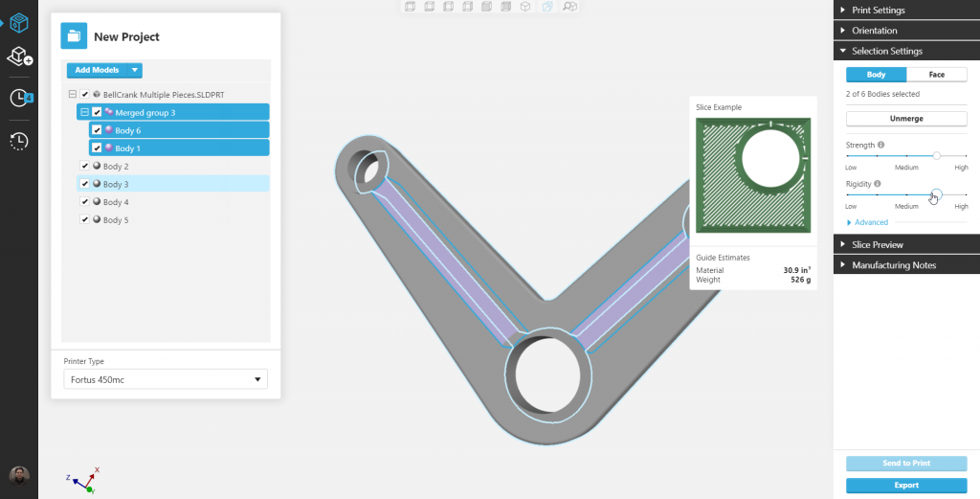Toggle the Body 6 checkbox
980x499 pixels.
pos(97,130)
